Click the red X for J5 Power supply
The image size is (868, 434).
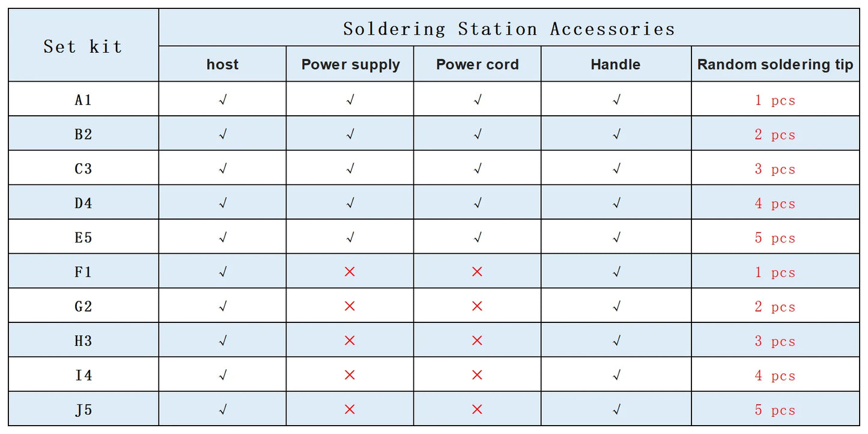[x=350, y=409]
